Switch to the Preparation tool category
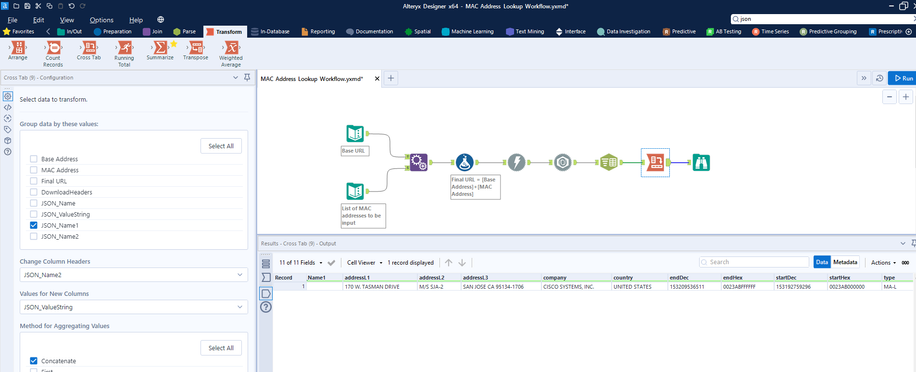Viewport: 916px width, 372px height. [x=112, y=32]
